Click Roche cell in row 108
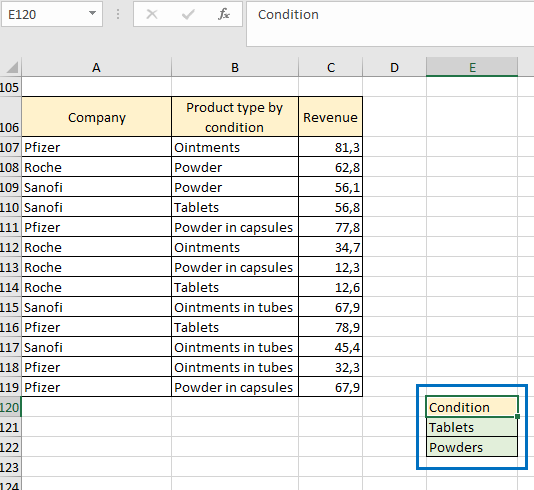Image resolution: width=534 pixels, height=490 pixels. [x=97, y=167]
